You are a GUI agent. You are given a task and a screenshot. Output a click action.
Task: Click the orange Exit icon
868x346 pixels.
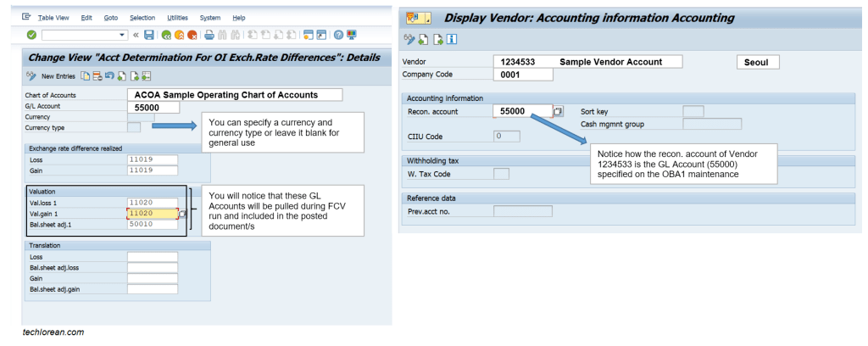click(x=179, y=35)
